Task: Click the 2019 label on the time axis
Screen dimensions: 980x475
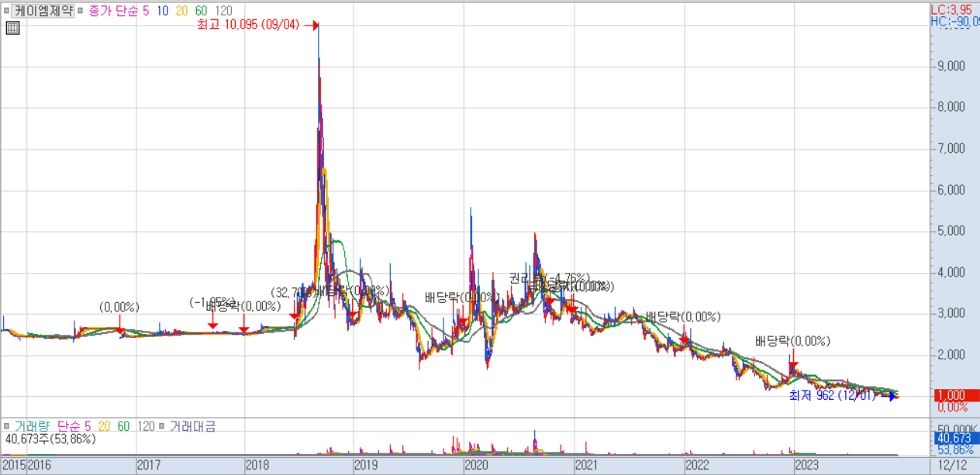Action: 366,466
